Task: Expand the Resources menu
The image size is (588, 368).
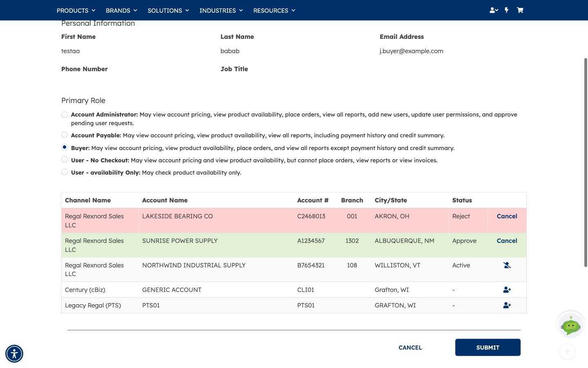Action: tap(274, 11)
